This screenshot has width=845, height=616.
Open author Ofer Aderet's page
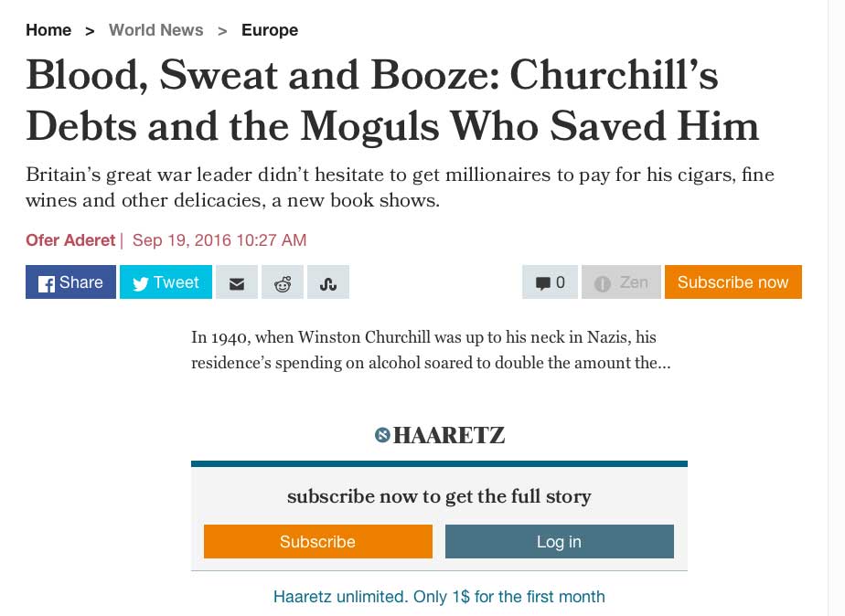click(70, 240)
